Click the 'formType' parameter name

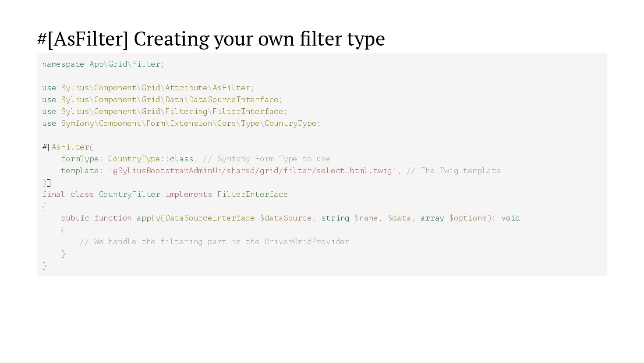tap(79, 159)
